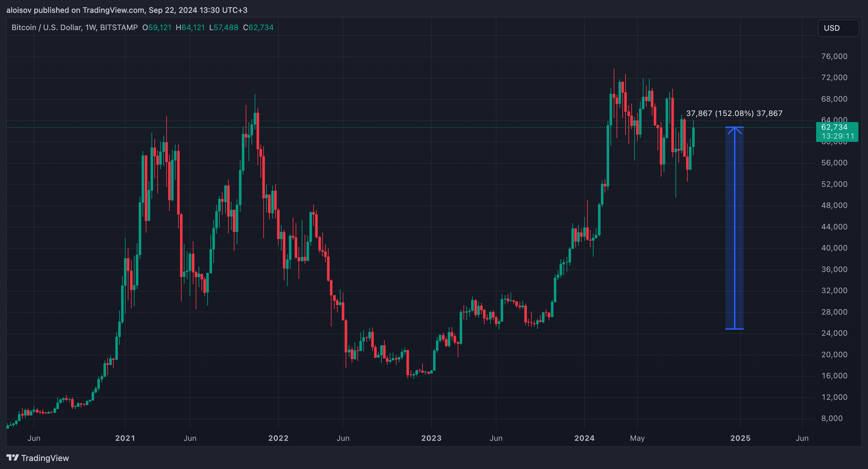Click the 40,000 price scale label

834,248
